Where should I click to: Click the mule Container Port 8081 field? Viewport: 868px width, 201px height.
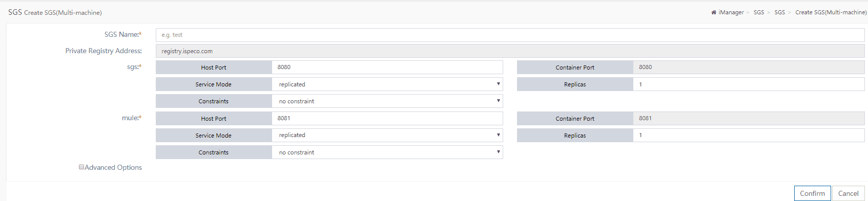click(x=749, y=119)
